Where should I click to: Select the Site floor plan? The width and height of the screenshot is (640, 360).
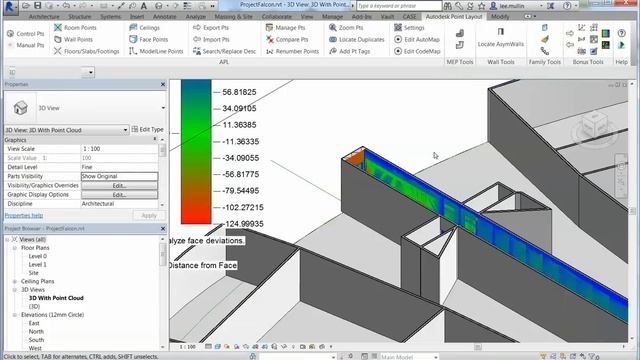[33, 273]
